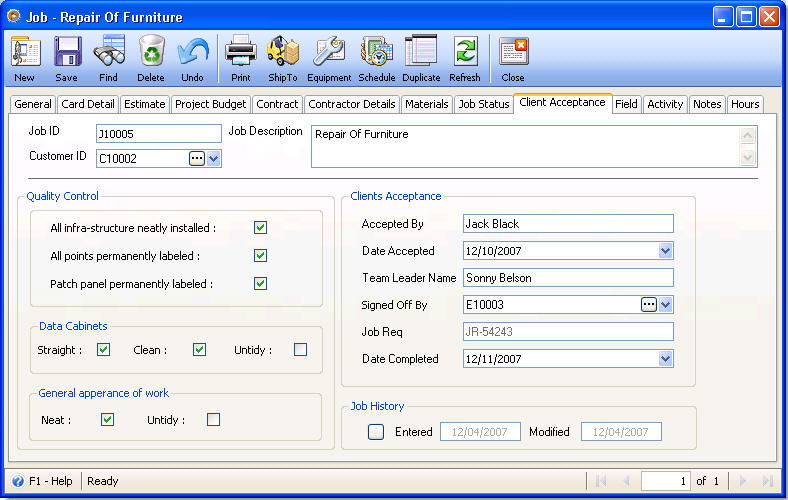Go to last record navigation arrow
Screen dimensions: 788x500
tap(767, 481)
